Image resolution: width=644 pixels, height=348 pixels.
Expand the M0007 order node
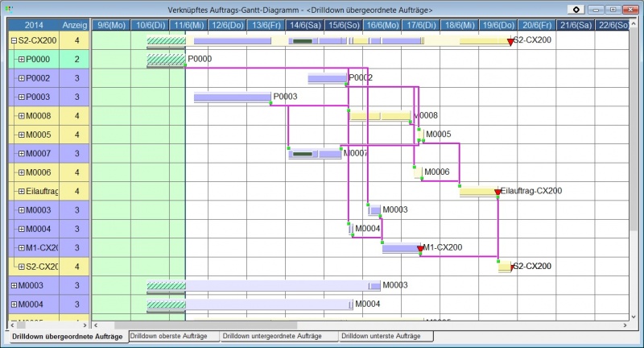pyautogui.click(x=22, y=154)
